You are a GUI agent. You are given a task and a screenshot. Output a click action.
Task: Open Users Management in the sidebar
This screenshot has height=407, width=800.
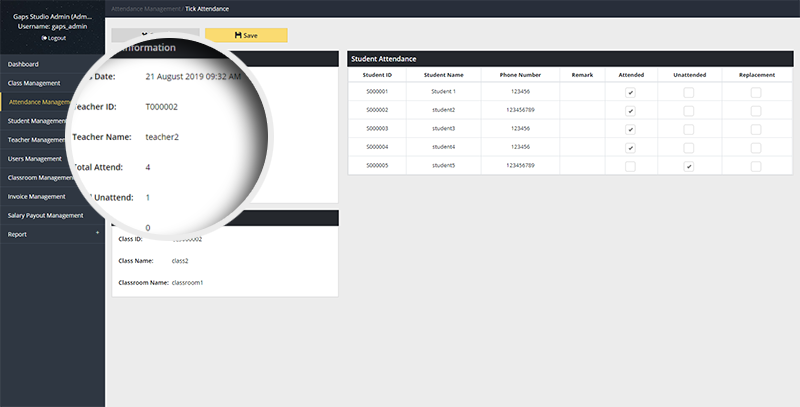pos(35,158)
